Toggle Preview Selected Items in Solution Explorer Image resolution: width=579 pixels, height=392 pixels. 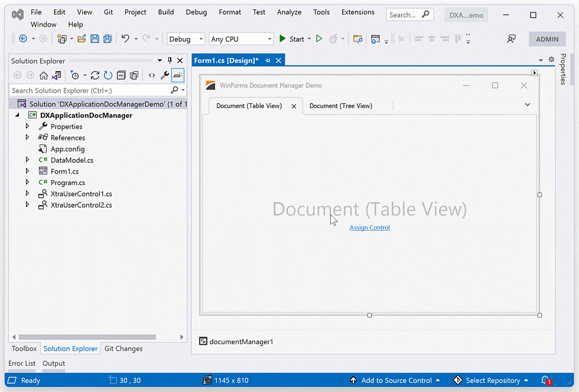[x=177, y=76]
